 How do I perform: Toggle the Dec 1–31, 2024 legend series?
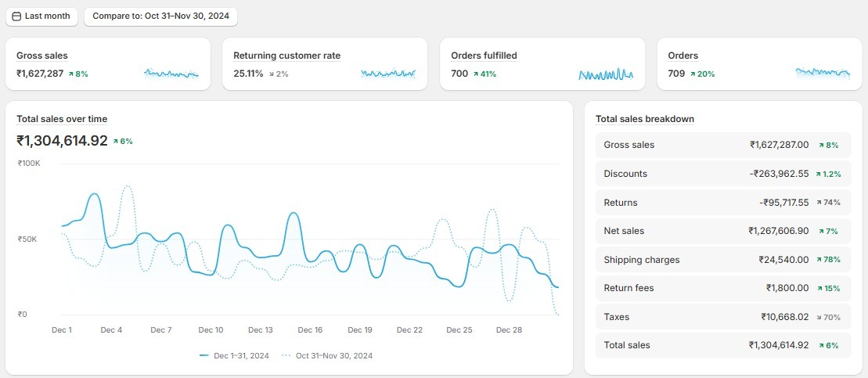234,355
